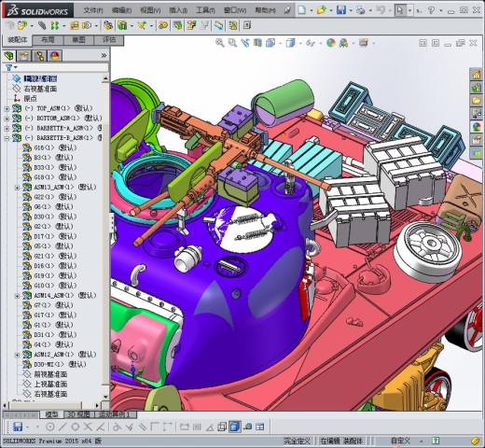485x448 pixels.
Task: Expand the ASM13_ASM<1> subassembly
Action: click(x=17, y=188)
